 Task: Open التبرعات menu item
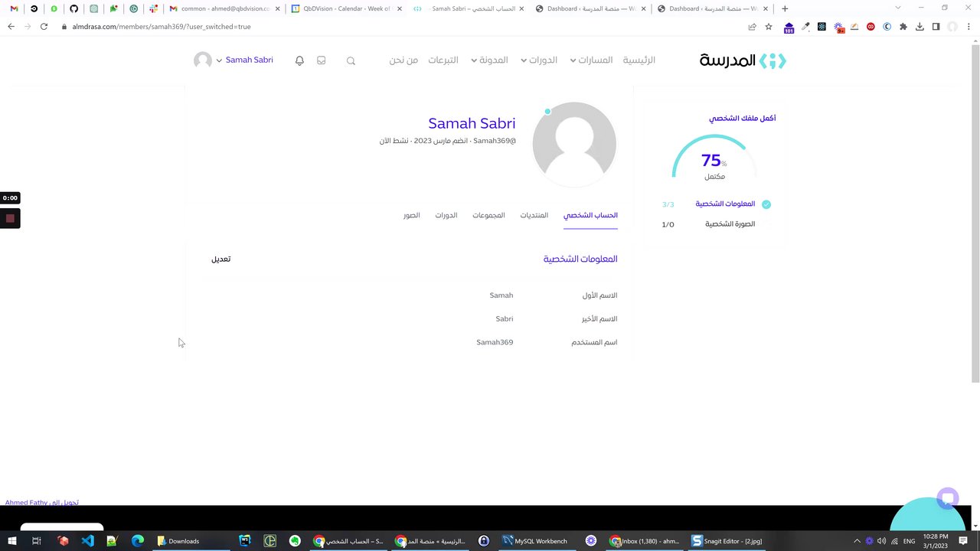coord(443,60)
